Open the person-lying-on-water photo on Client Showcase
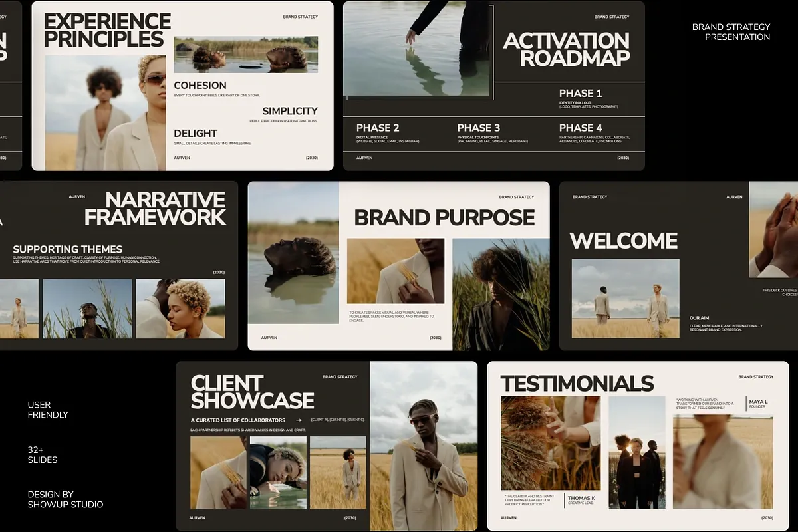Viewport: 798px width, 532px height. pyautogui.click(x=278, y=472)
